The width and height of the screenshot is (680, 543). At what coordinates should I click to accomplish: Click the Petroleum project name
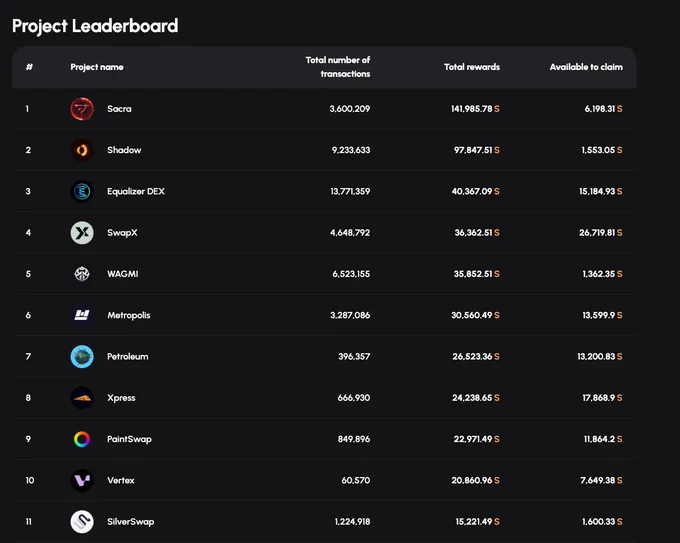[x=128, y=357]
